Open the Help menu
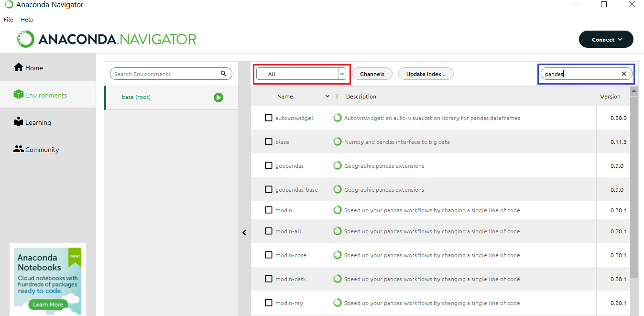 coord(27,20)
